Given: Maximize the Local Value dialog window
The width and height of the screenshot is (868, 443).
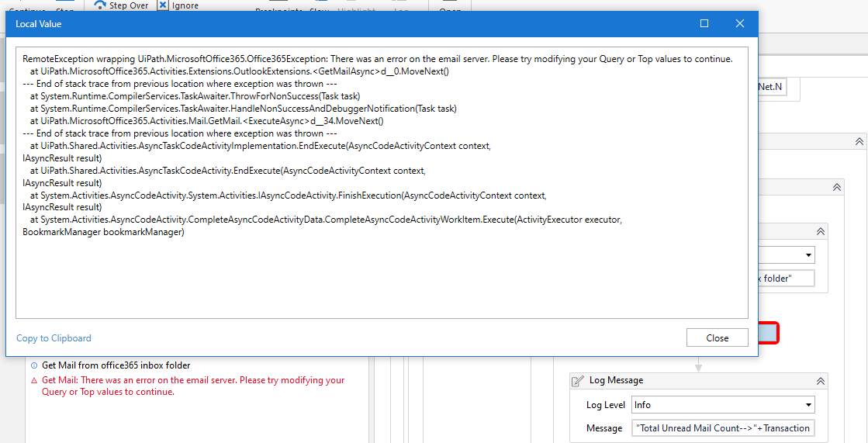Looking at the screenshot, I should pos(704,23).
